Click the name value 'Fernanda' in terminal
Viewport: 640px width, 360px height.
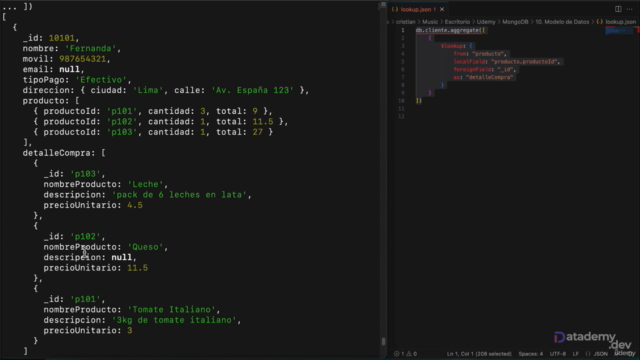91,49
